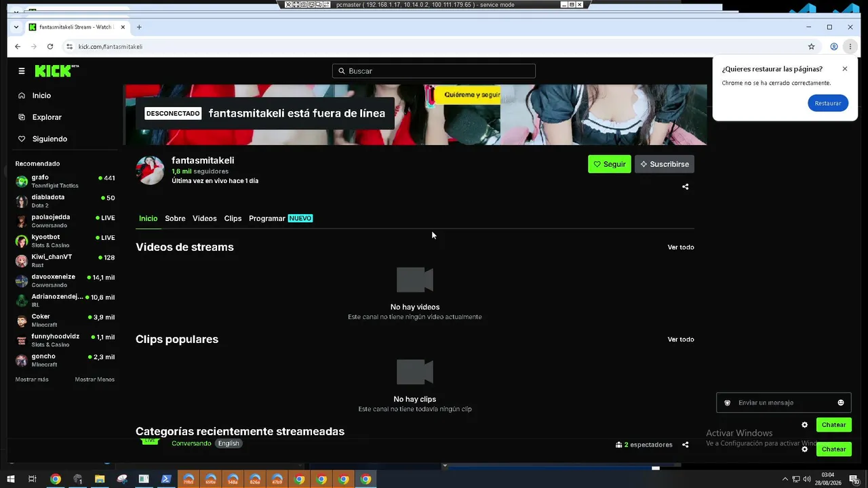Focus the Buscar search field
Image resolution: width=868 pixels, height=488 pixels.
(434, 71)
